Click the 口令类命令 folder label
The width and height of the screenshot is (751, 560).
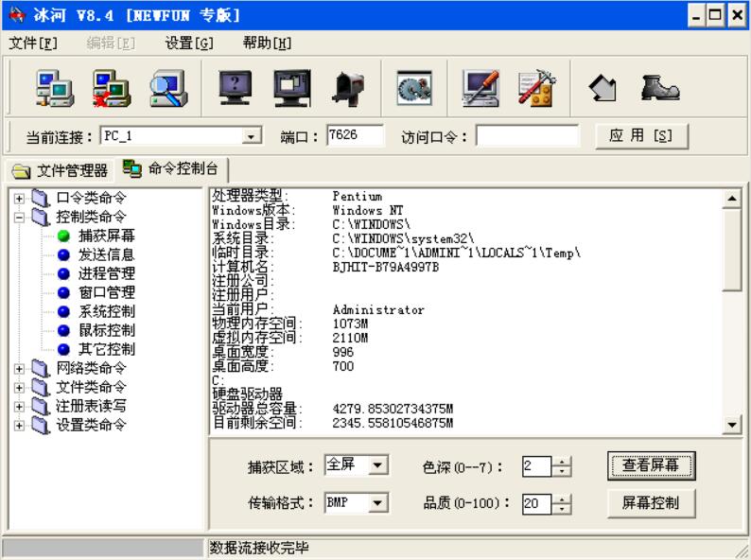coord(91,198)
